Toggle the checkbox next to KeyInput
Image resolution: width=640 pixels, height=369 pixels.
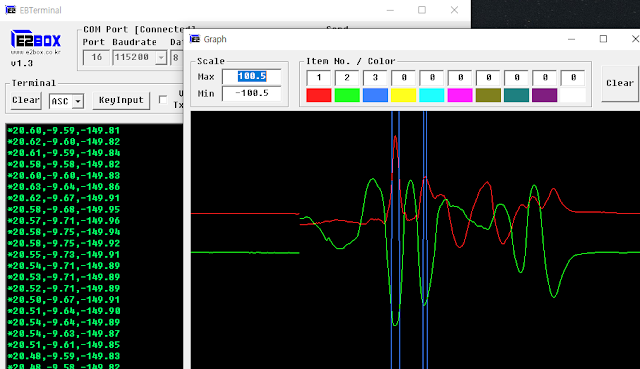pyautogui.click(x=163, y=100)
